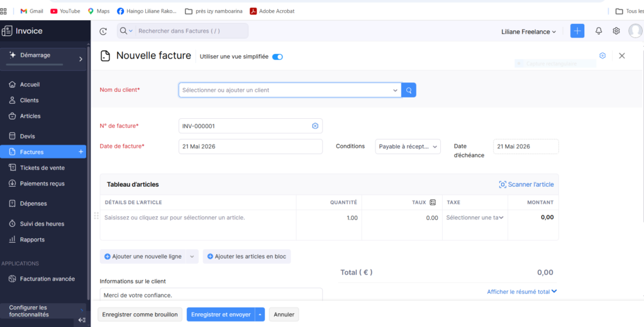The width and height of the screenshot is (644, 327).
Task: Open Conditions Payable à réception dropdown
Action: point(408,147)
